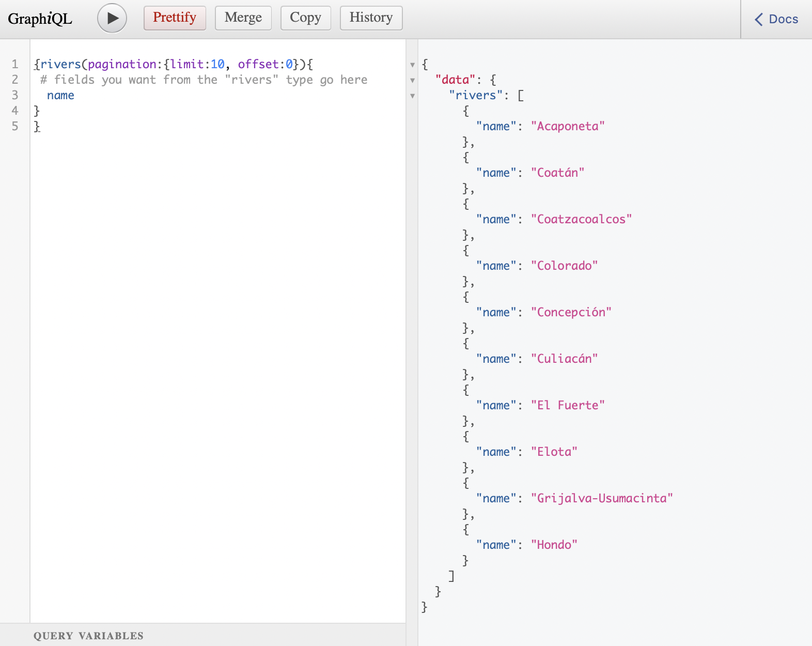Click line number 3 in the gutter

15,96
